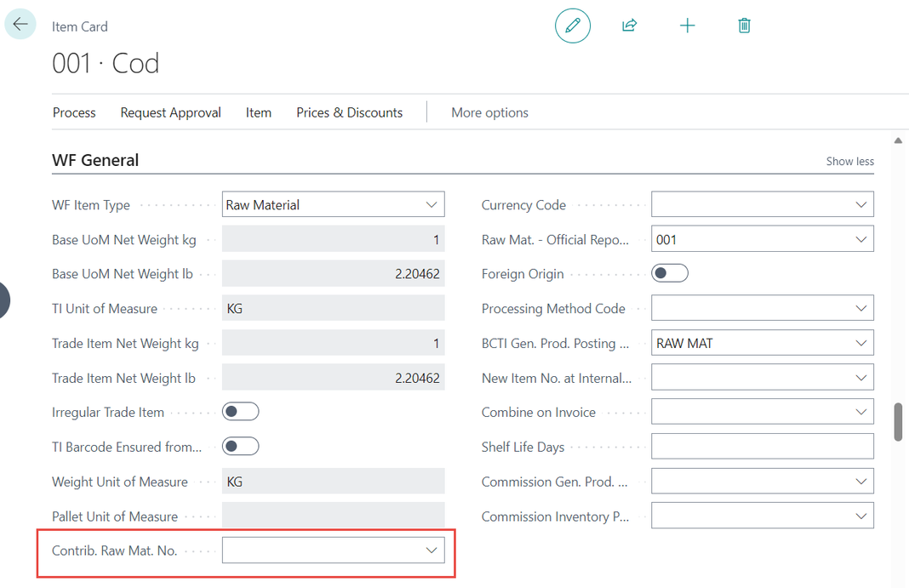
Task: Click the pencil edit icon
Action: (x=573, y=26)
